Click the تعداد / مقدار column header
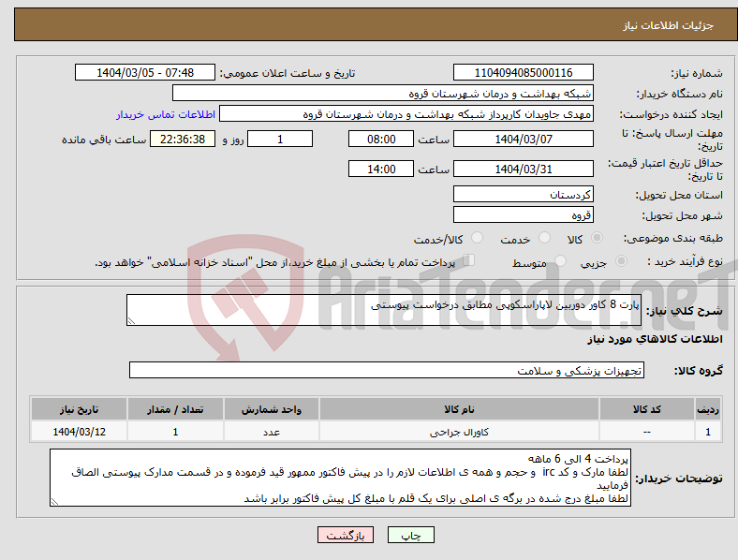Image resolution: width=738 pixels, height=560 pixels. click(175, 409)
